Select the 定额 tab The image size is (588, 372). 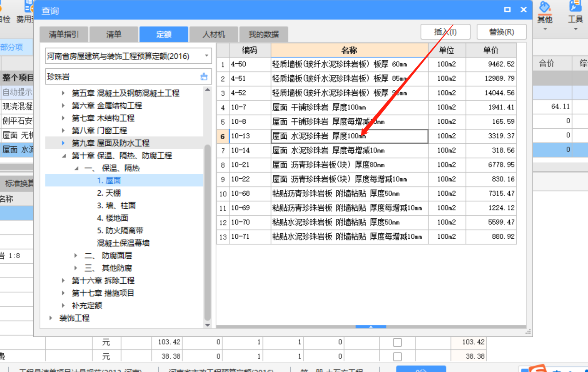point(164,34)
